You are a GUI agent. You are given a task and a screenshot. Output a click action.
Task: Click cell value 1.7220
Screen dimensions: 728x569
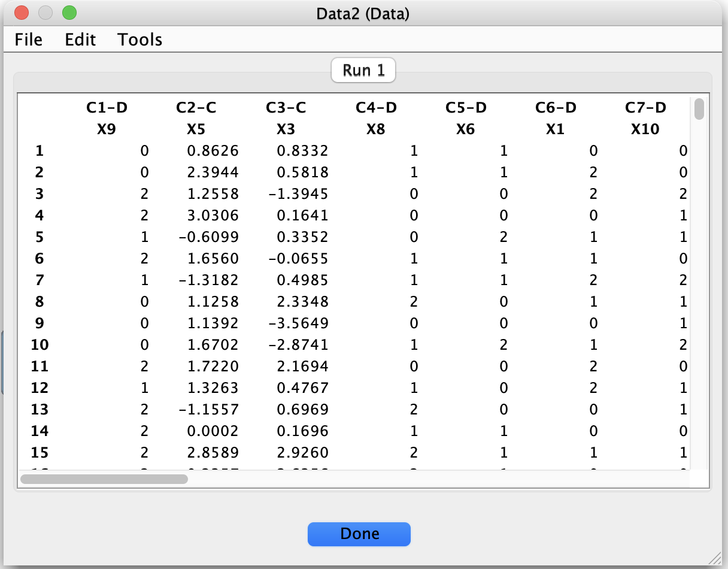[x=213, y=367]
